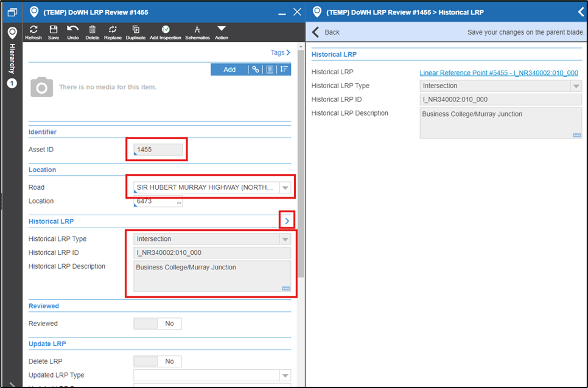This screenshot has height=388, width=588.
Task: Click the camera media placeholder
Action: [41, 87]
